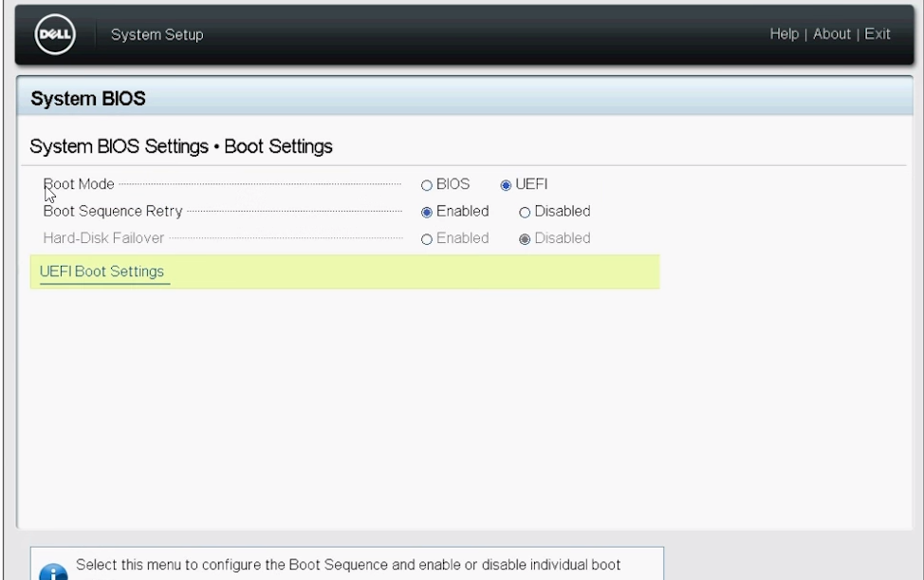Click the System Setup title text
924x580 pixels.
tap(157, 33)
